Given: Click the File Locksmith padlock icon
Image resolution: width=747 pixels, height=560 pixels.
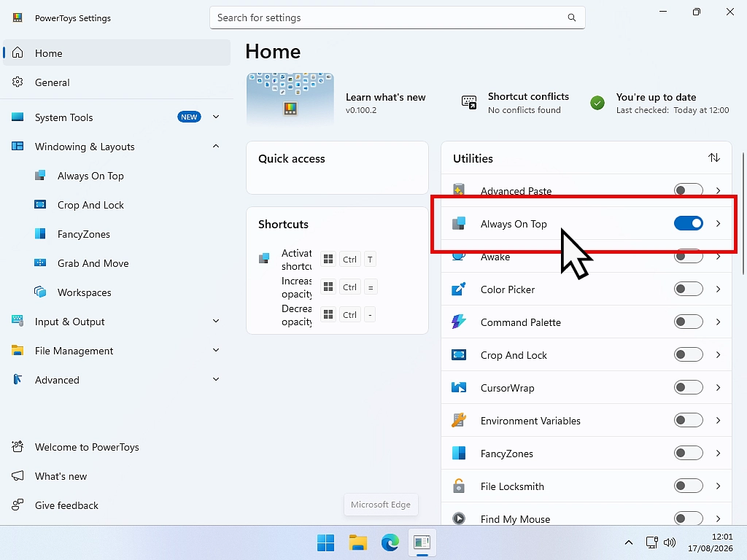Looking at the screenshot, I should [x=458, y=486].
